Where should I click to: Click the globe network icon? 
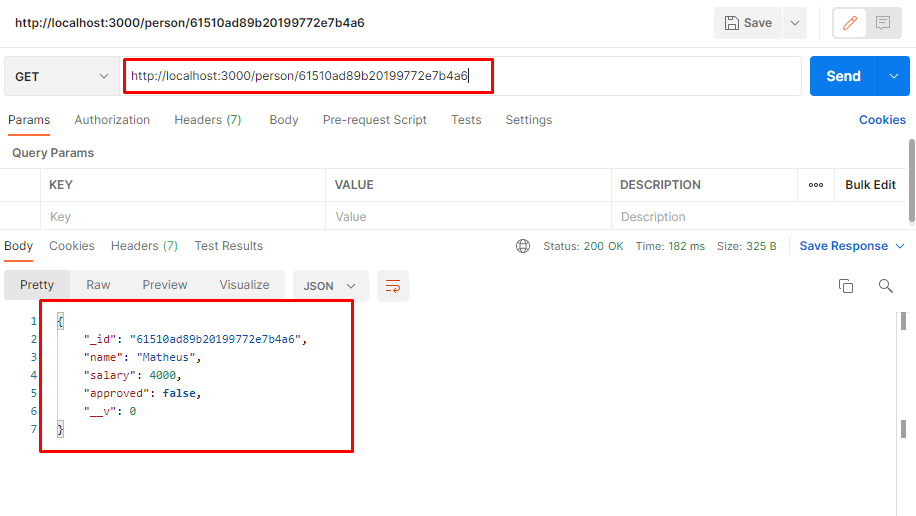pyautogui.click(x=523, y=246)
